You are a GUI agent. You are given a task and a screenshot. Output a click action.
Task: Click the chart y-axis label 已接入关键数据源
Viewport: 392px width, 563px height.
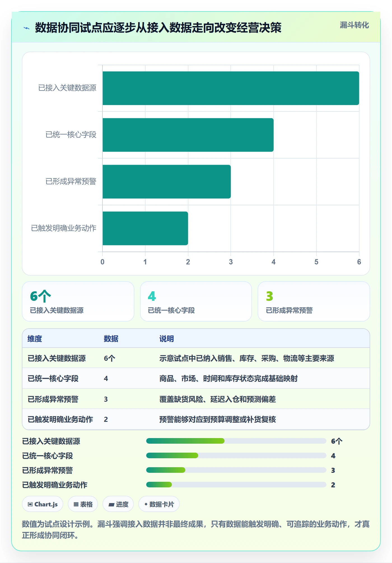coord(67,88)
